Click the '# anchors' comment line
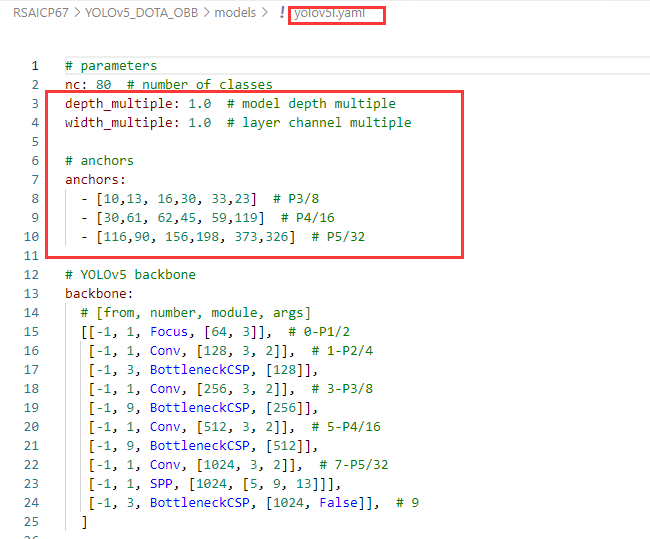 pyautogui.click(x=99, y=160)
